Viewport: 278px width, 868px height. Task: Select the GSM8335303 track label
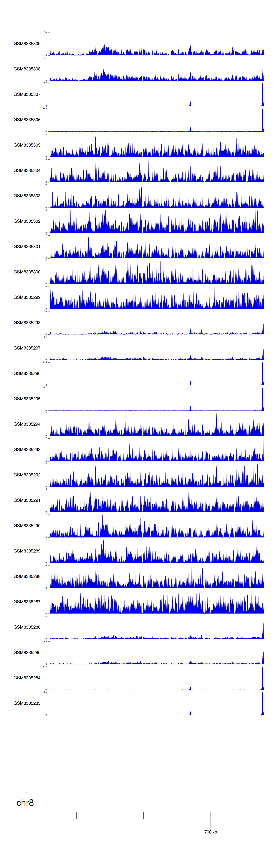pos(27,196)
